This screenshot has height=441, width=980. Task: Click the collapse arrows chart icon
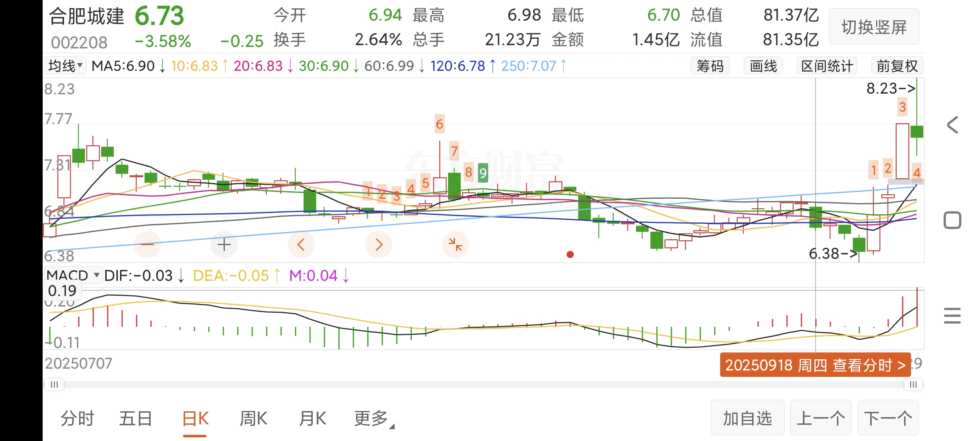pyautogui.click(x=455, y=244)
